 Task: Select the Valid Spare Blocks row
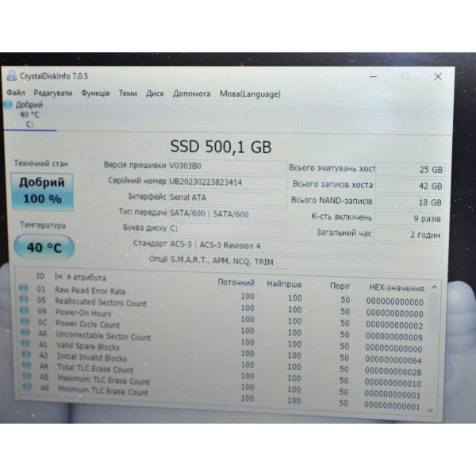[221, 351]
